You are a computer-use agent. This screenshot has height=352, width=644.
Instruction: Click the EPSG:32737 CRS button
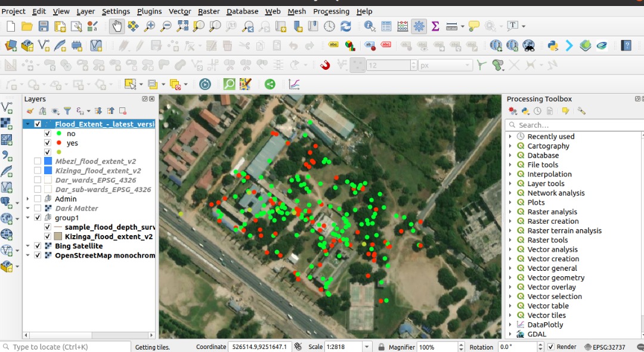(x=605, y=347)
